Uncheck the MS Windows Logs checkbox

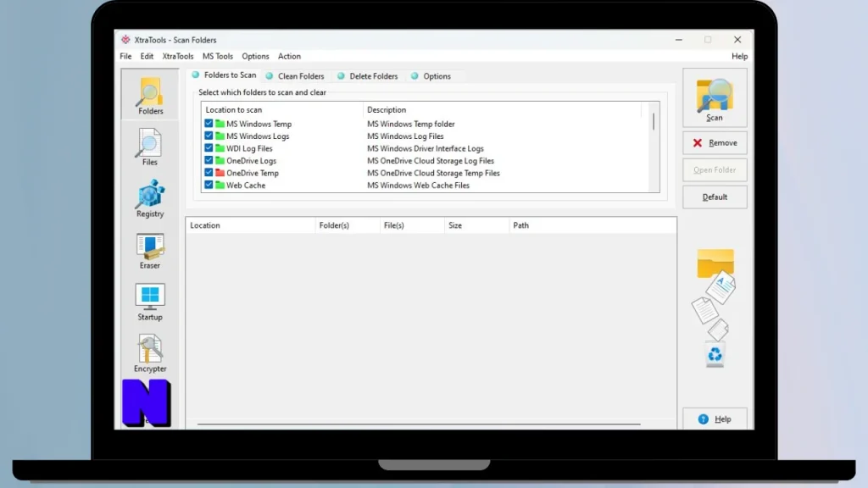209,136
